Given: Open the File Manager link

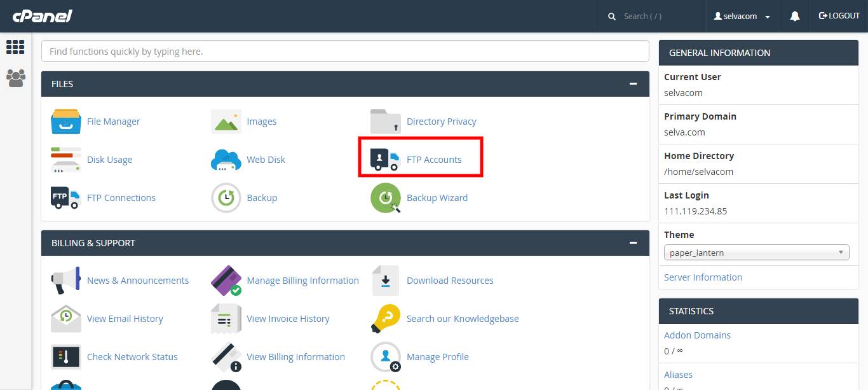Looking at the screenshot, I should (x=114, y=122).
